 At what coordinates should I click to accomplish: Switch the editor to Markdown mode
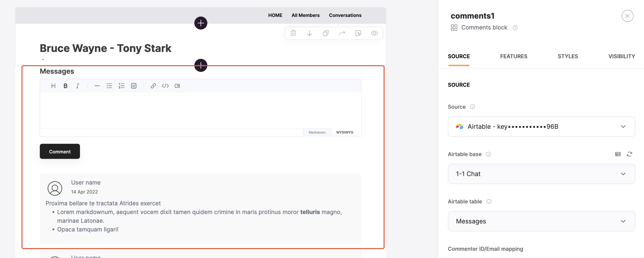[317, 132]
